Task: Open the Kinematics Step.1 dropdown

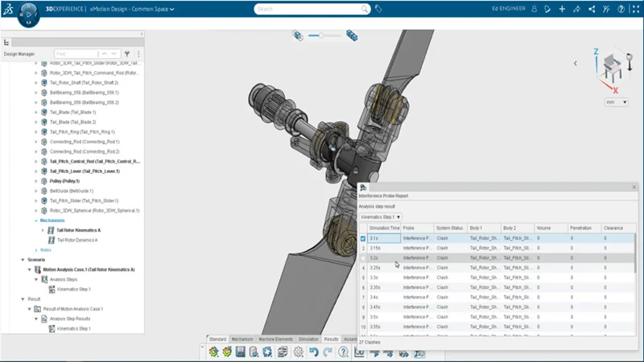Action: coord(381,216)
